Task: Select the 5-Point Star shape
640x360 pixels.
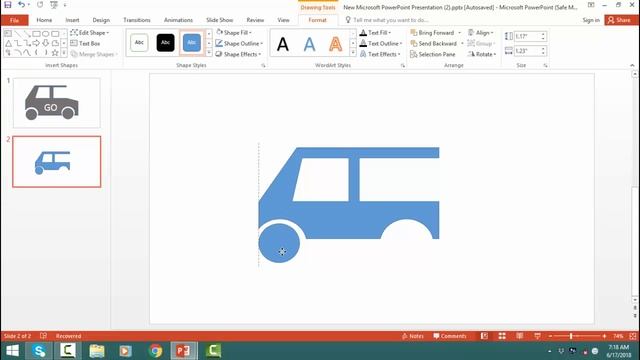Action: pyautogui.click(x=55, y=53)
